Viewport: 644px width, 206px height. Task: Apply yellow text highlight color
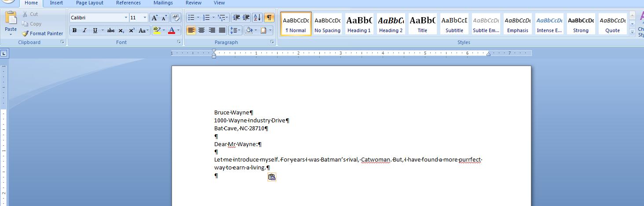pyautogui.click(x=157, y=30)
